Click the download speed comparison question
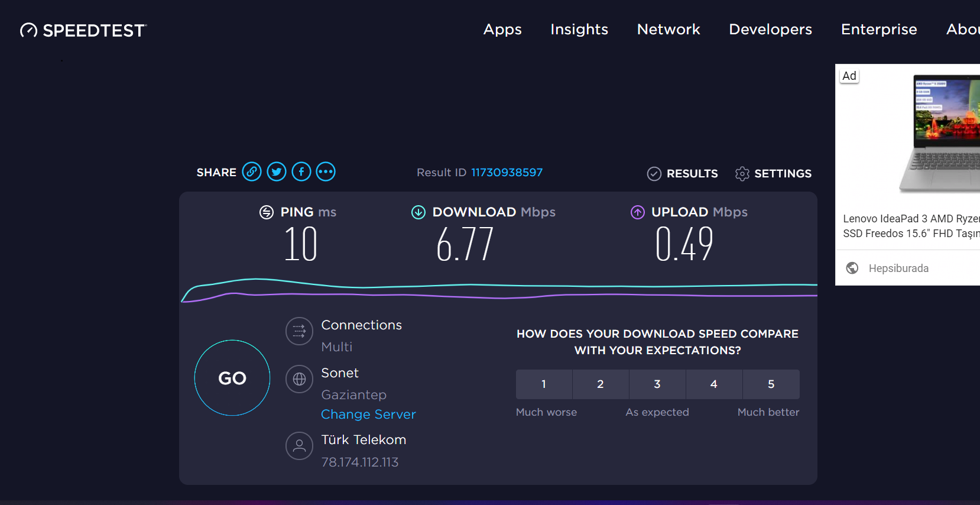Viewport: 980px width, 505px height. coord(657,342)
